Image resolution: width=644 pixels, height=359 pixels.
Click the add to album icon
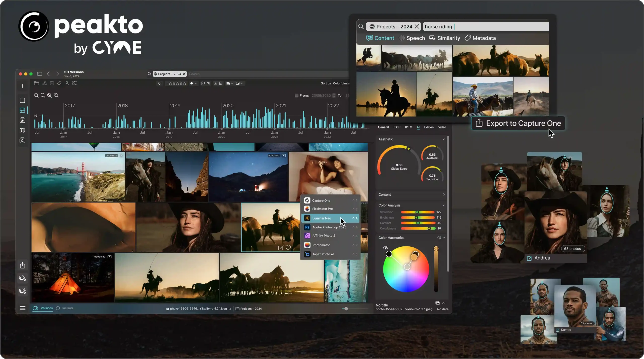(x=22, y=278)
